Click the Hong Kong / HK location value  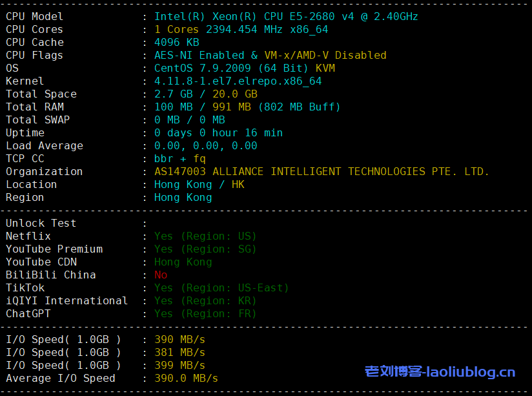[199, 184]
